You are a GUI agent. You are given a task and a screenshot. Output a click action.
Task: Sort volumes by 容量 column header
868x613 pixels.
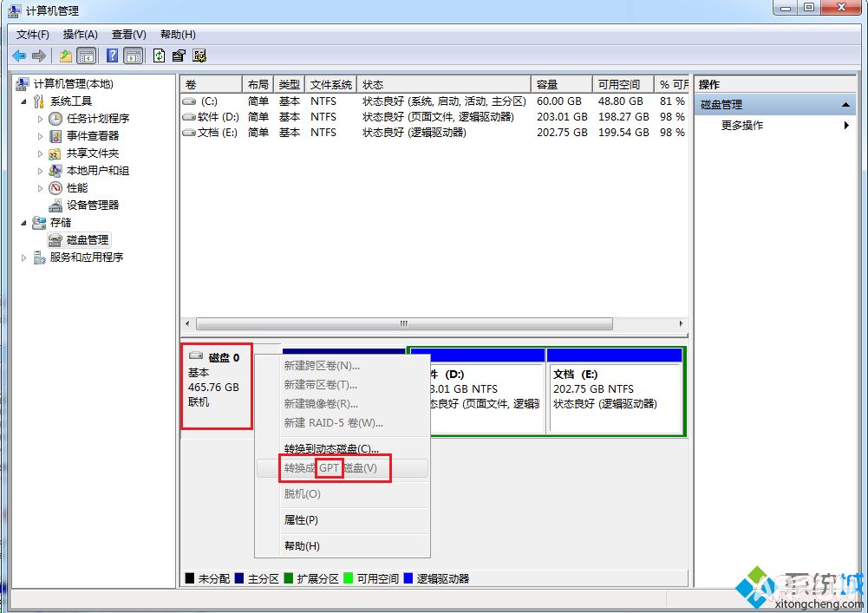tap(561, 84)
